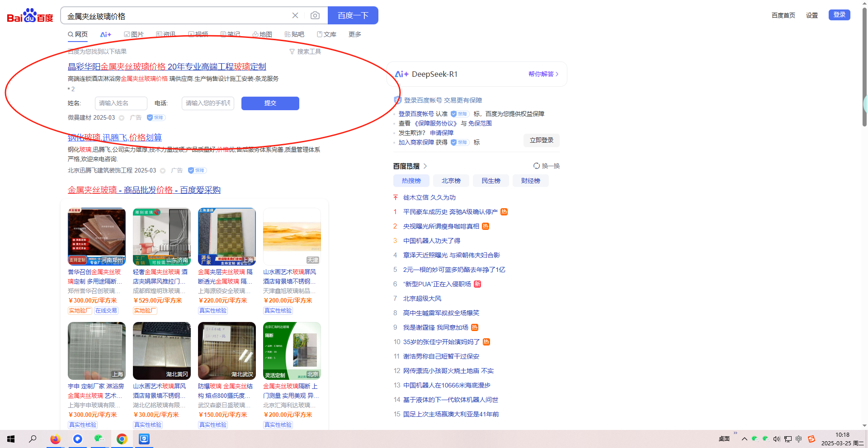Select the 财经榜 tab
The height and width of the screenshot is (448, 868).
pos(531,181)
